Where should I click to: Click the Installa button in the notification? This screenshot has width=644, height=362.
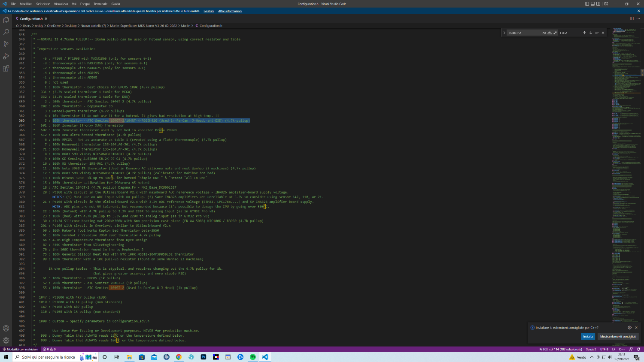pyautogui.click(x=588, y=337)
